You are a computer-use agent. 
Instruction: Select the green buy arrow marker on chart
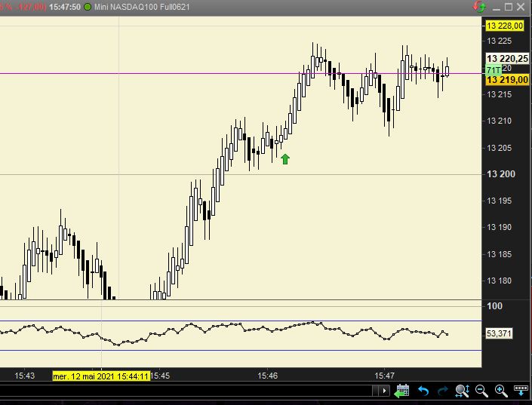285,158
